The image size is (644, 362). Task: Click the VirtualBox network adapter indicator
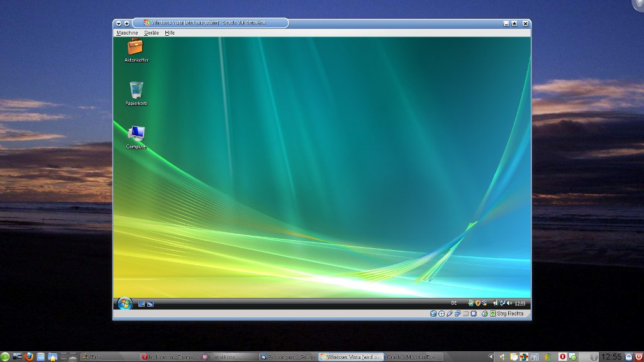[x=458, y=314]
